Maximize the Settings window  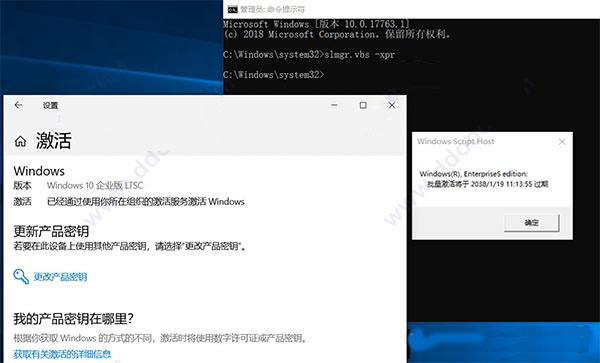coord(363,105)
